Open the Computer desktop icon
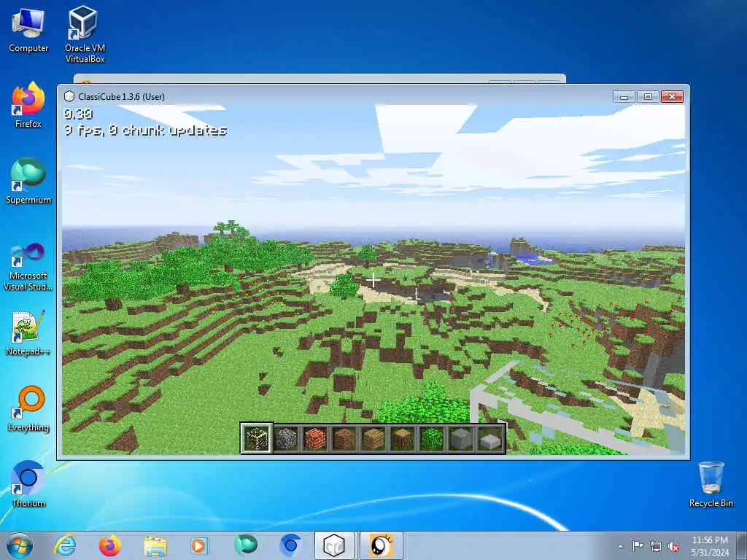747x560 pixels. pos(28,31)
